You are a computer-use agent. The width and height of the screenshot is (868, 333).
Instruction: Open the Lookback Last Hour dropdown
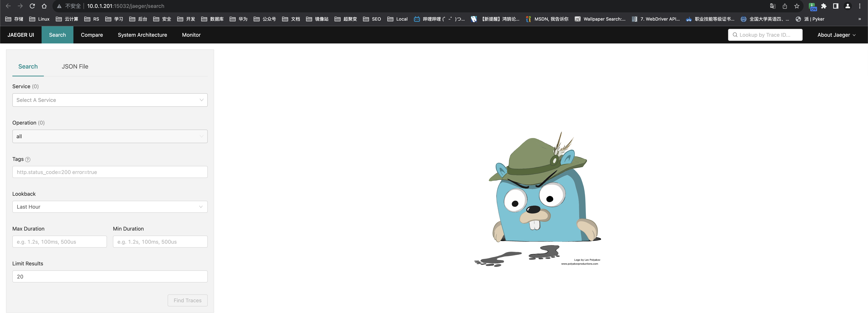coord(110,207)
